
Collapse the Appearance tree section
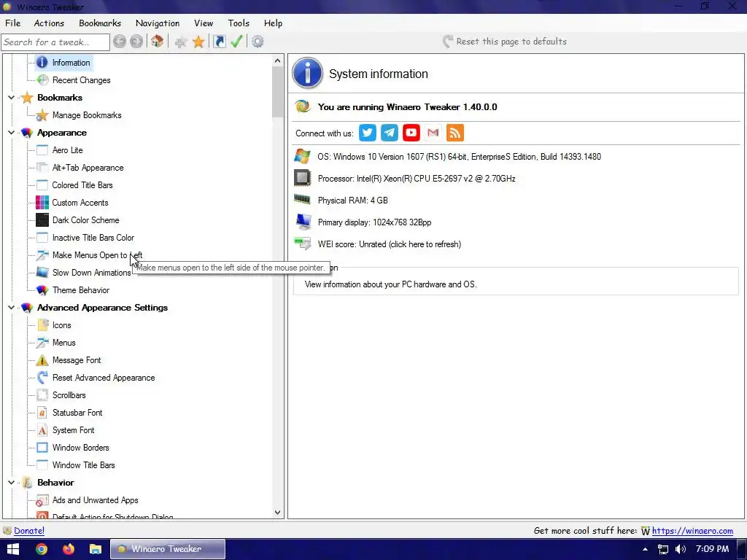[12, 133]
